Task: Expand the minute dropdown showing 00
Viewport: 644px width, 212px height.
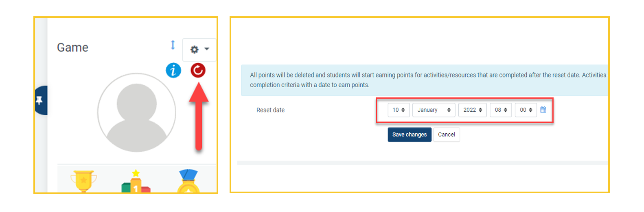Action: 526,110
